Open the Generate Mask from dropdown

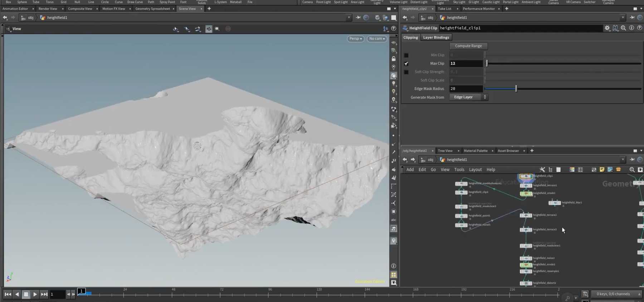coord(468,97)
